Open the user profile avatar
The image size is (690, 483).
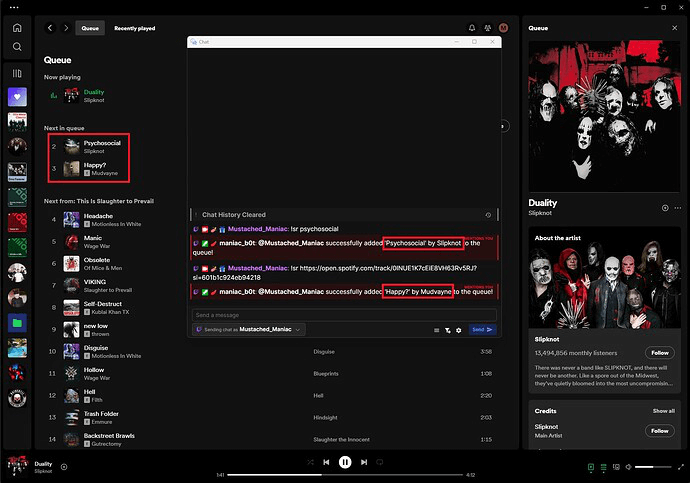pyautogui.click(x=503, y=28)
